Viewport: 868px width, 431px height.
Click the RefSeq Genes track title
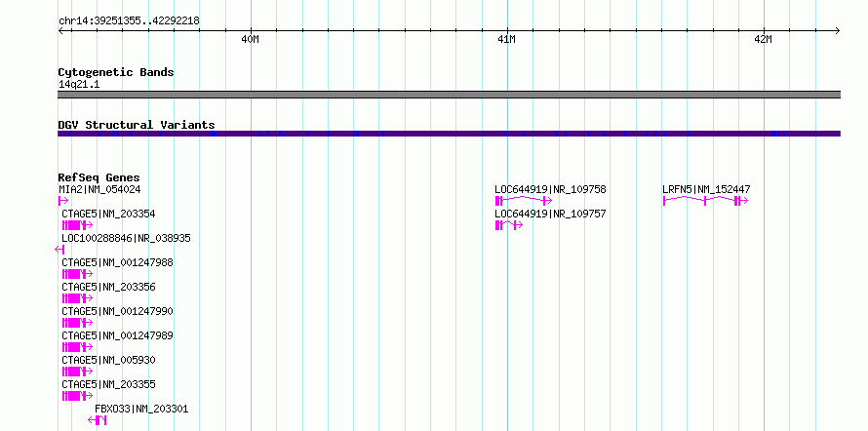(x=99, y=177)
